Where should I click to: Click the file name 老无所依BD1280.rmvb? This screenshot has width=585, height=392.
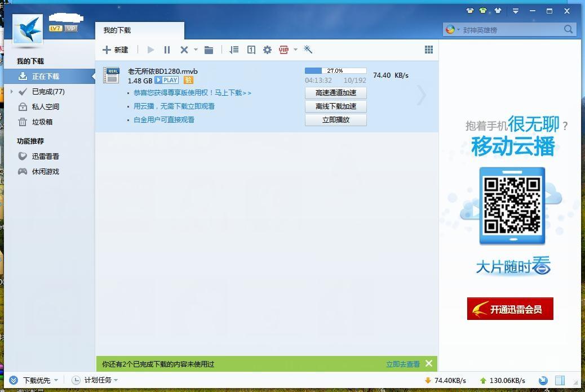(x=163, y=71)
